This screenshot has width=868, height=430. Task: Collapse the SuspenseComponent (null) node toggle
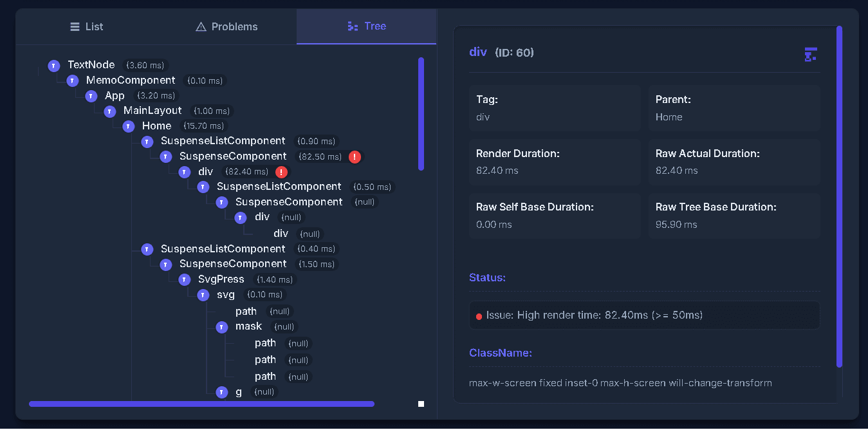(222, 202)
